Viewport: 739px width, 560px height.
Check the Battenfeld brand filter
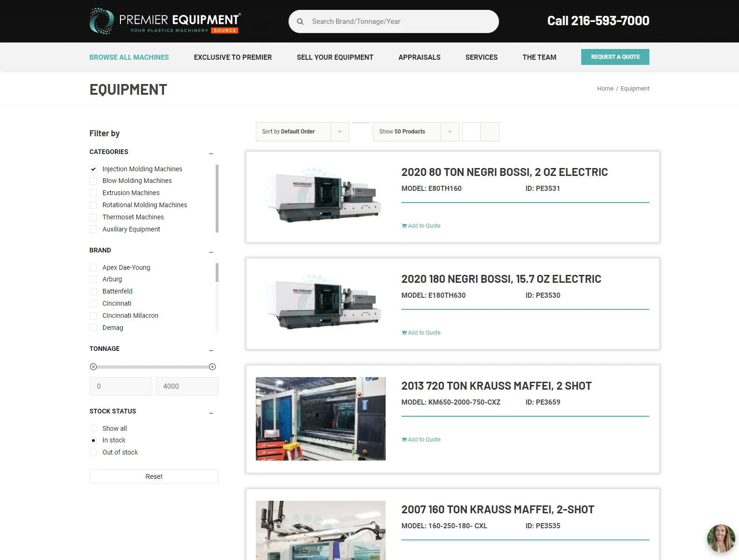(93, 292)
